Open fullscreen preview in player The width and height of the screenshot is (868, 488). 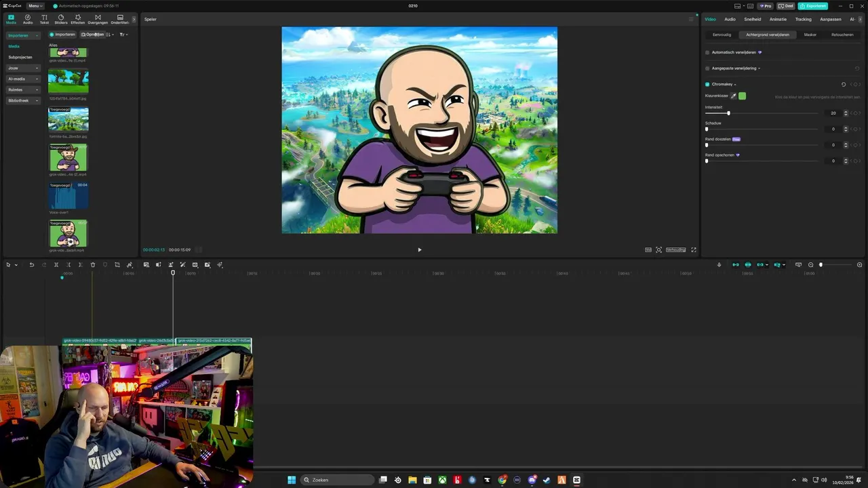694,250
